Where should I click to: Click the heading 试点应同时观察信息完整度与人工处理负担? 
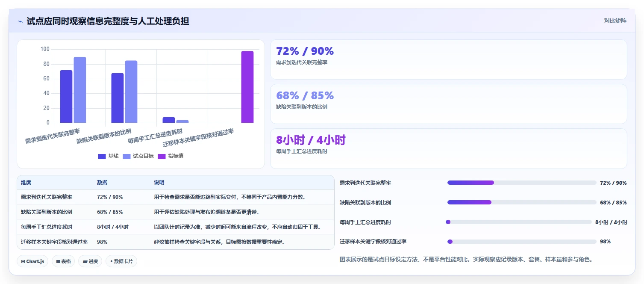[x=108, y=21]
